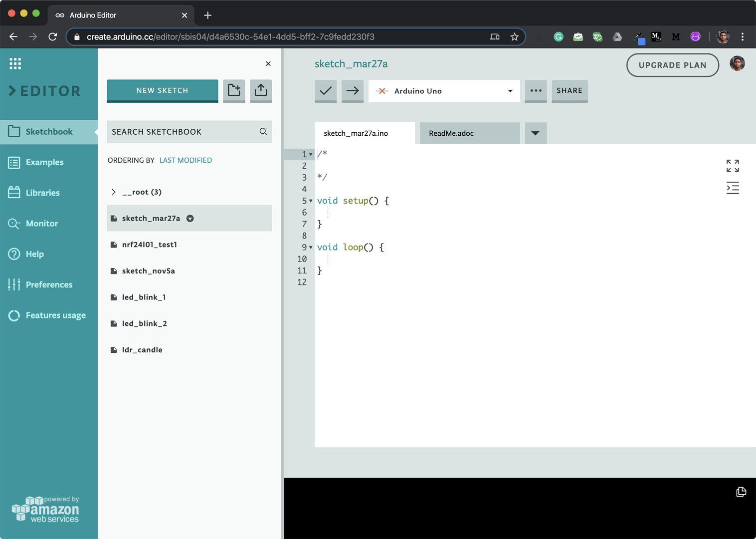This screenshot has height=539, width=756.
Task: Open Chrome's three-dot menu
Action: coord(743,36)
